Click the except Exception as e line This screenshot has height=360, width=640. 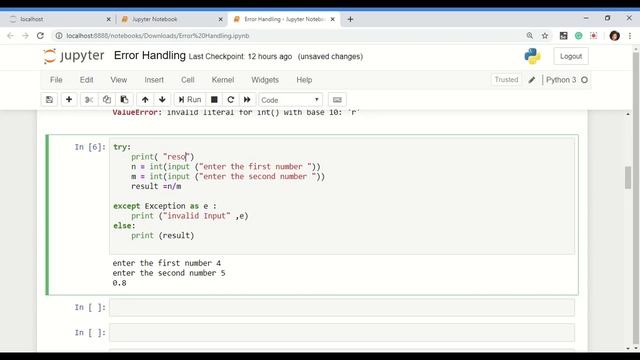pyautogui.click(x=165, y=206)
